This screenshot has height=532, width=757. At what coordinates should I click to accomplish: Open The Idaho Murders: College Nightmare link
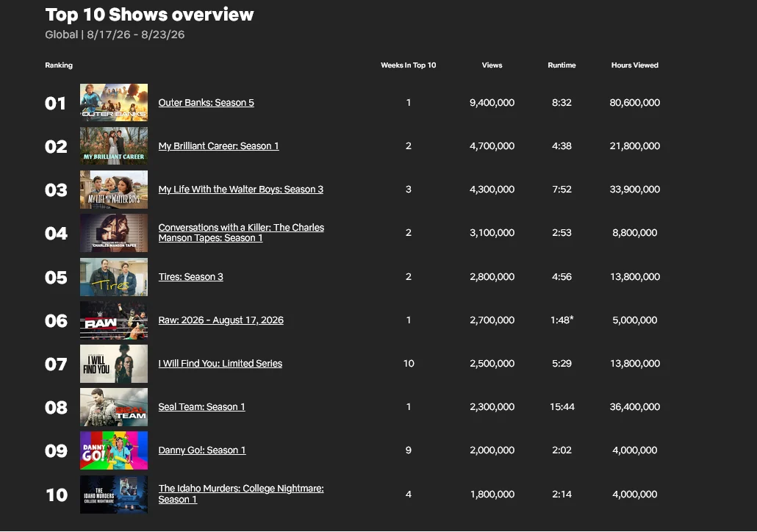point(241,494)
